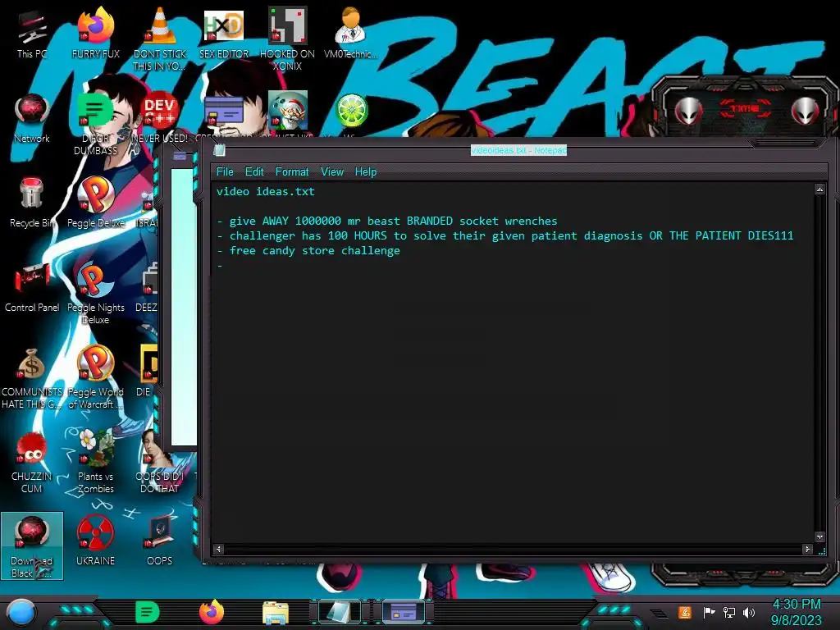Switch to the card app taskbar button
The width and height of the screenshot is (840, 630).
coord(404,612)
